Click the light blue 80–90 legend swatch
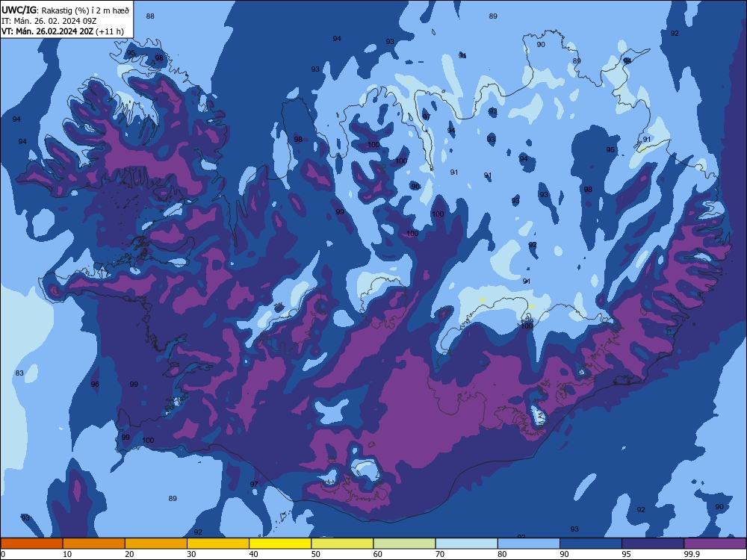Viewport: 747px width, 560px height. coord(529,544)
